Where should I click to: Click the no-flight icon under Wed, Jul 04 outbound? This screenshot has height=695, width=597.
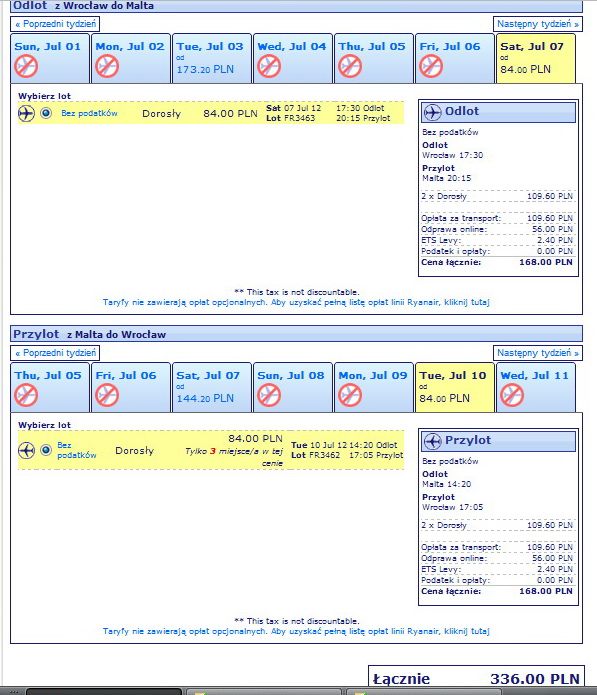tap(269, 66)
